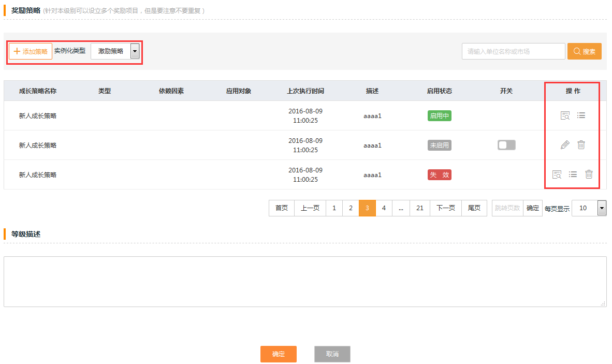This screenshot has width=612, height=364.
Task: Go to 首页 first page
Action: click(x=282, y=208)
